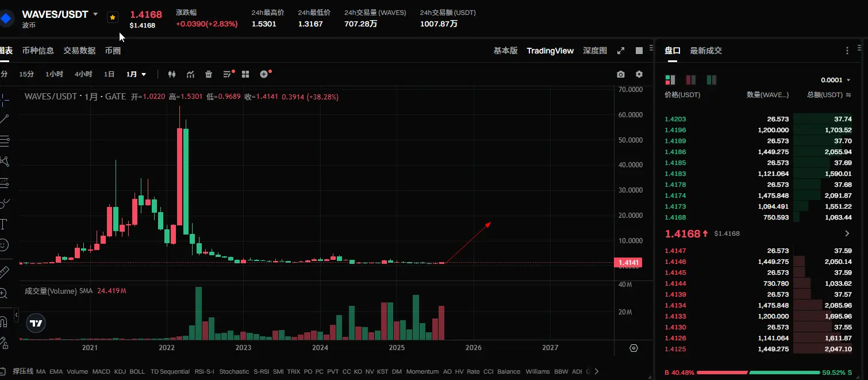
Task: Select the 1小时 timeframe
Action: [54, 74]
